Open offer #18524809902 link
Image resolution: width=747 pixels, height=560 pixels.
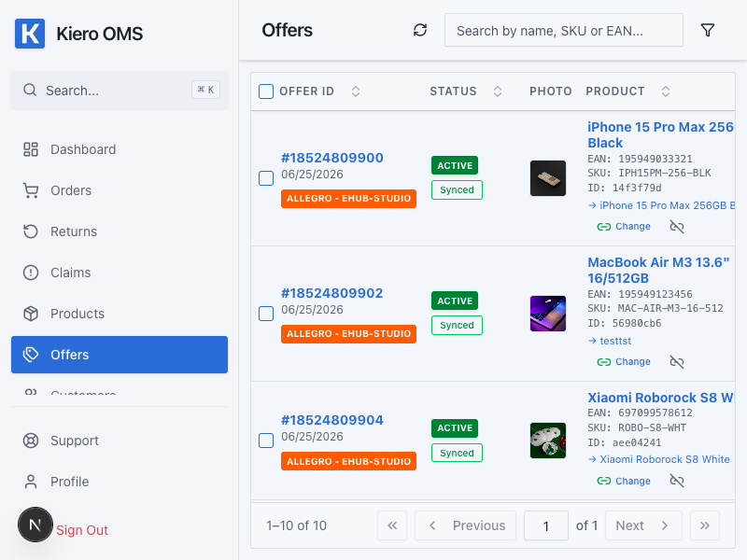pyautogui.click(x=332, y=293)
